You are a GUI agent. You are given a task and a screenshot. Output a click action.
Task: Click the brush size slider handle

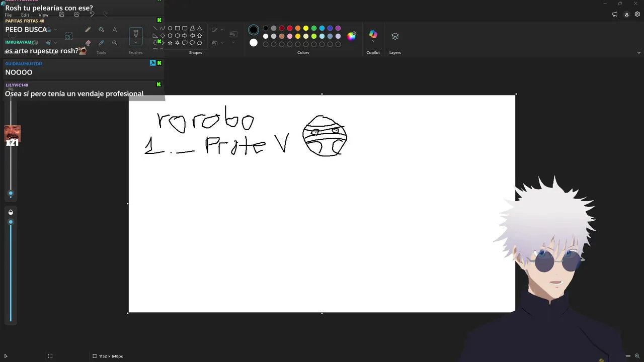11,194
